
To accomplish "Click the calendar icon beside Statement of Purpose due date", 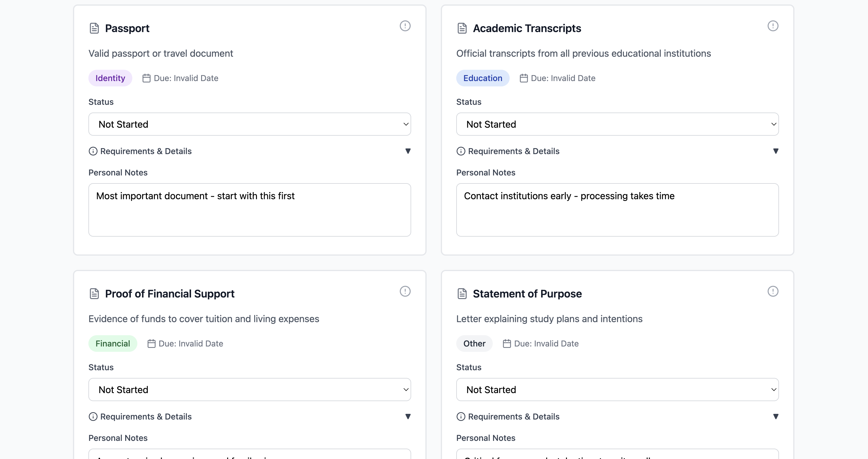I will 507,344.
